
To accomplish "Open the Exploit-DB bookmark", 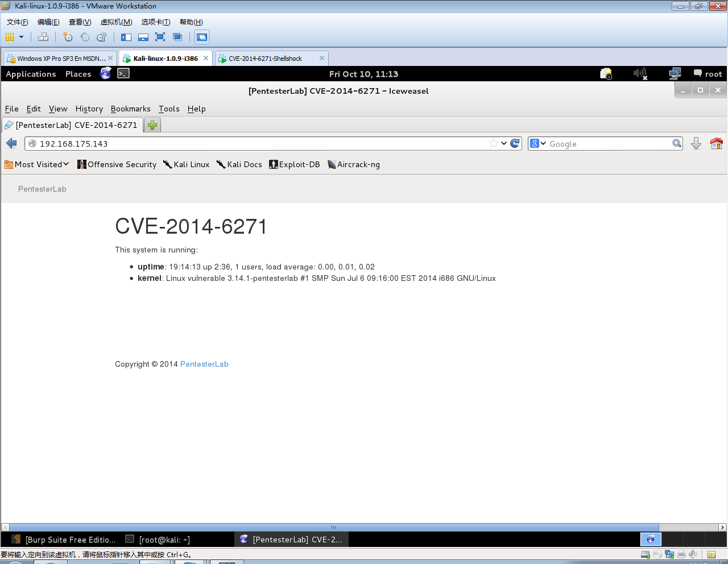I will (295, 164).
